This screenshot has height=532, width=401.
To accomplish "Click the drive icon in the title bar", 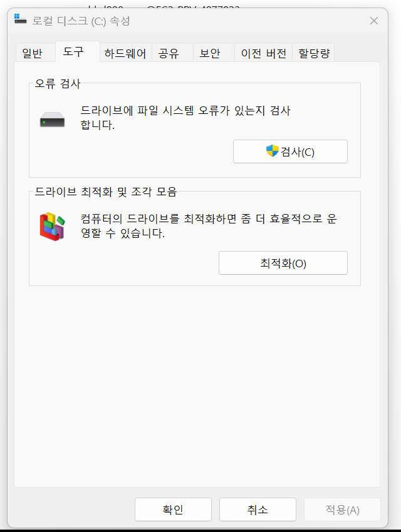I will click(x=21, y=21).
